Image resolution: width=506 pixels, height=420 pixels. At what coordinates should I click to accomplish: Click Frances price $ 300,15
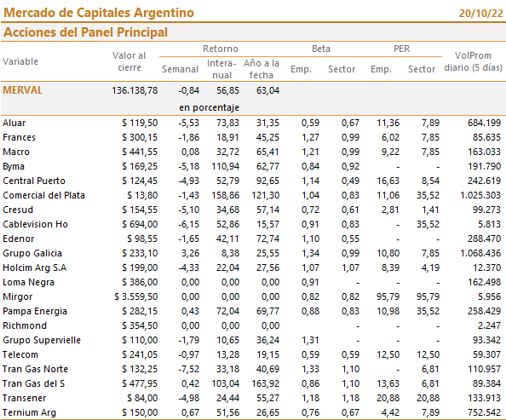140,137
